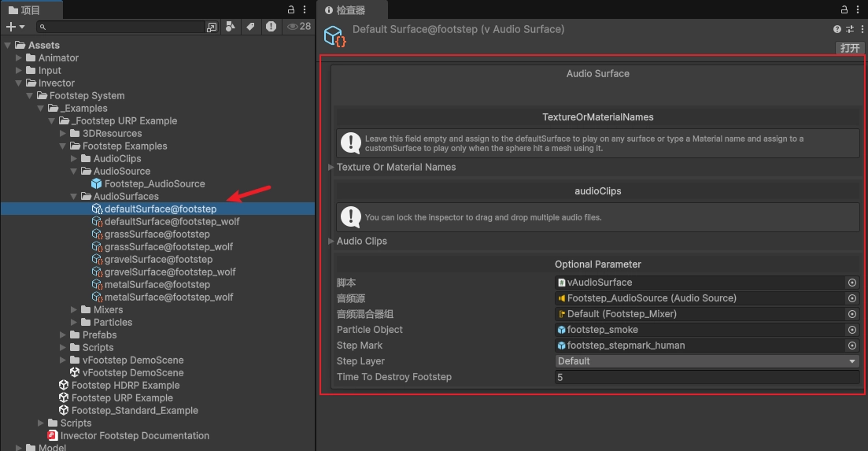The width and height of the screenshot is (868, 451).
Task: Open object picker for 音频混合器组 field
Action: 852,314
